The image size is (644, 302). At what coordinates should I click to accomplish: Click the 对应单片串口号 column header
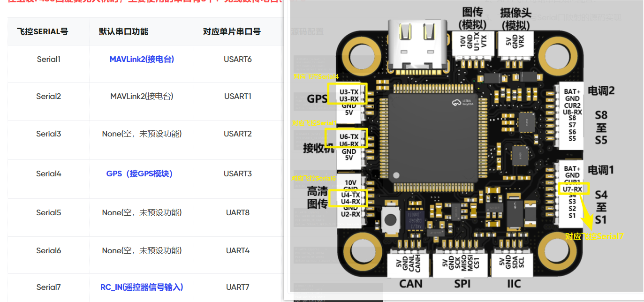coord(232,31)
